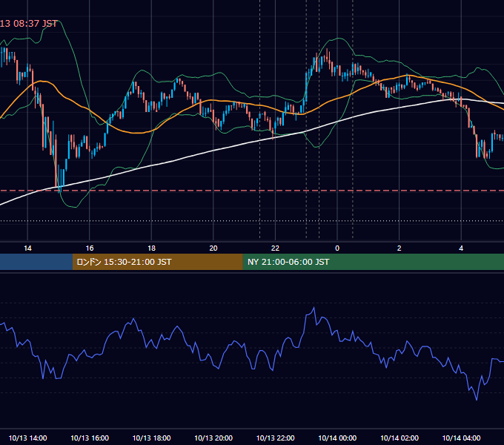This screenshot has height=445, width=504.
Task: Click the 10/13 14:00 indicator axis label
Action: pos(27,438)
